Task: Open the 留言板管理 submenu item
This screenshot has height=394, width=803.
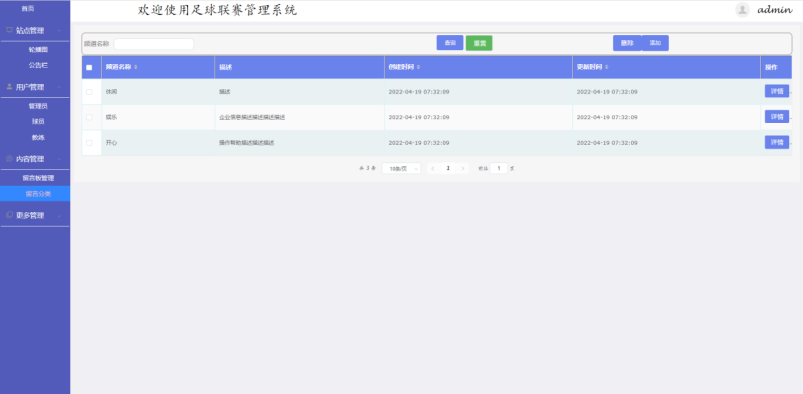Action: (38, 178)
